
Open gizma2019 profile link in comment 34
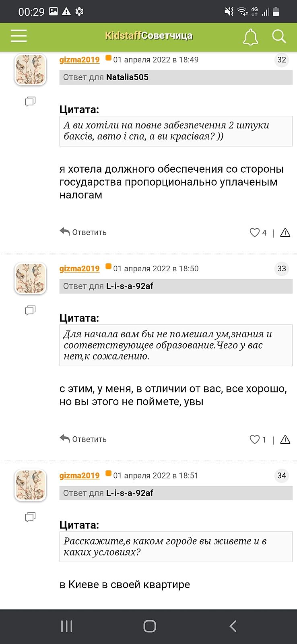tap(79, 476)
